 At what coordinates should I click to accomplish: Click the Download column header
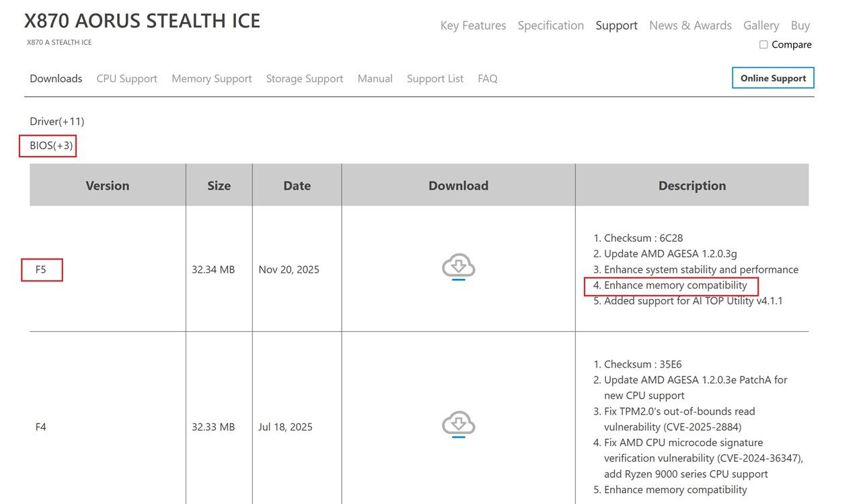(458, 185)
